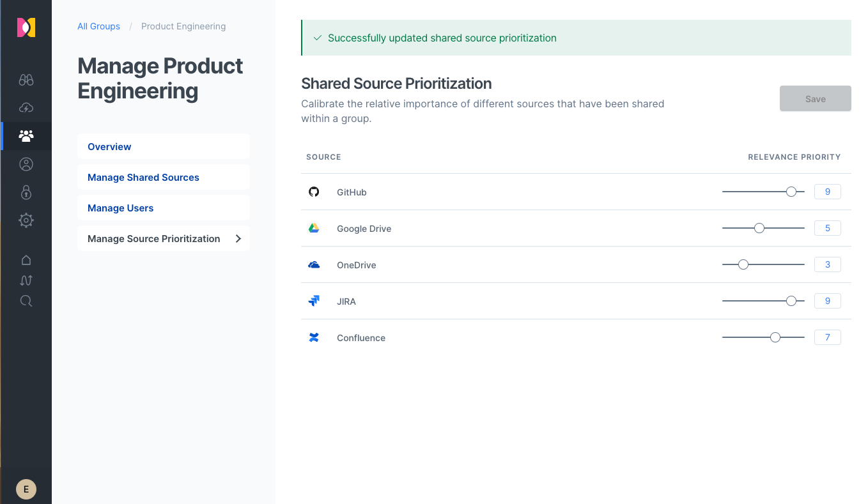Click the GitHub priority value field
This screenshot has height=504, width=868.
(x=828, y=192)
